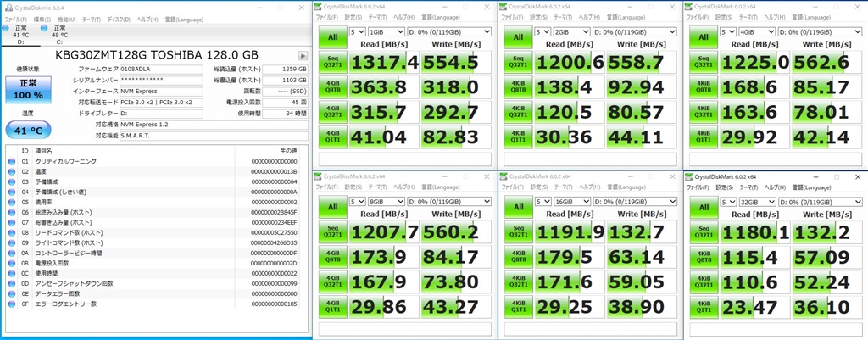Click the raw value 00000005C27550

[274, 232]
